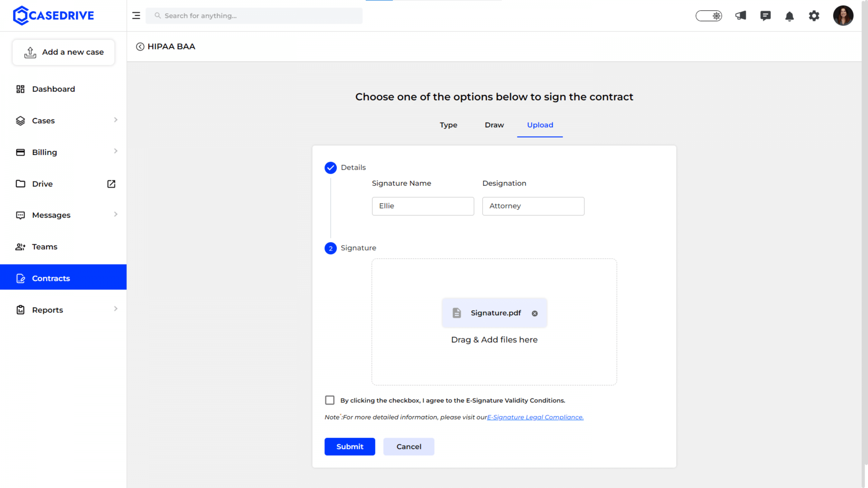Open Contracts from the sidebar
868x488 pixels.
(63, 277)
